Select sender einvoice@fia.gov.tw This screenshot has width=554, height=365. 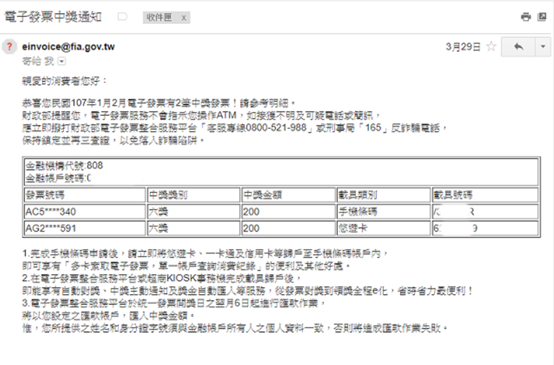click(x=68, y=47)
